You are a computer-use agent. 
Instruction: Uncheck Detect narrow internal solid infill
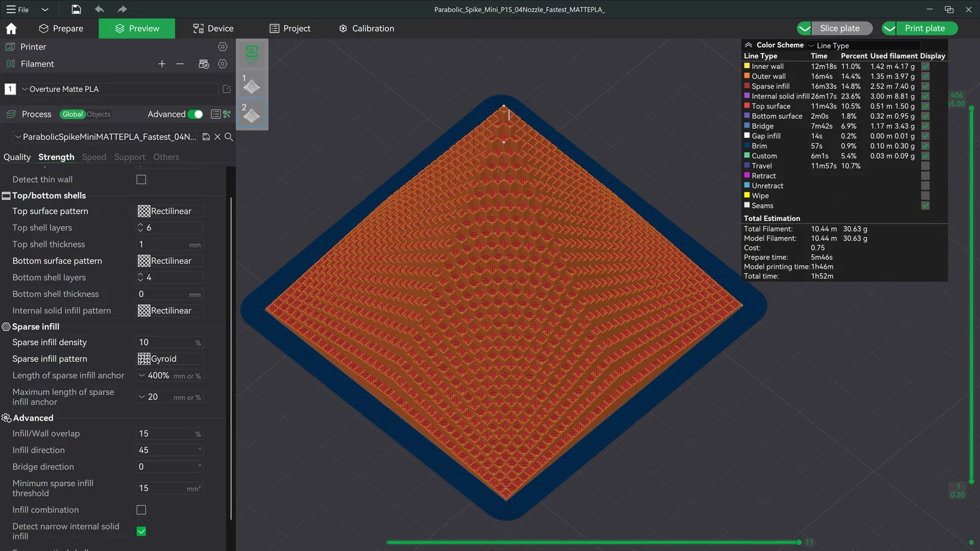141,531
